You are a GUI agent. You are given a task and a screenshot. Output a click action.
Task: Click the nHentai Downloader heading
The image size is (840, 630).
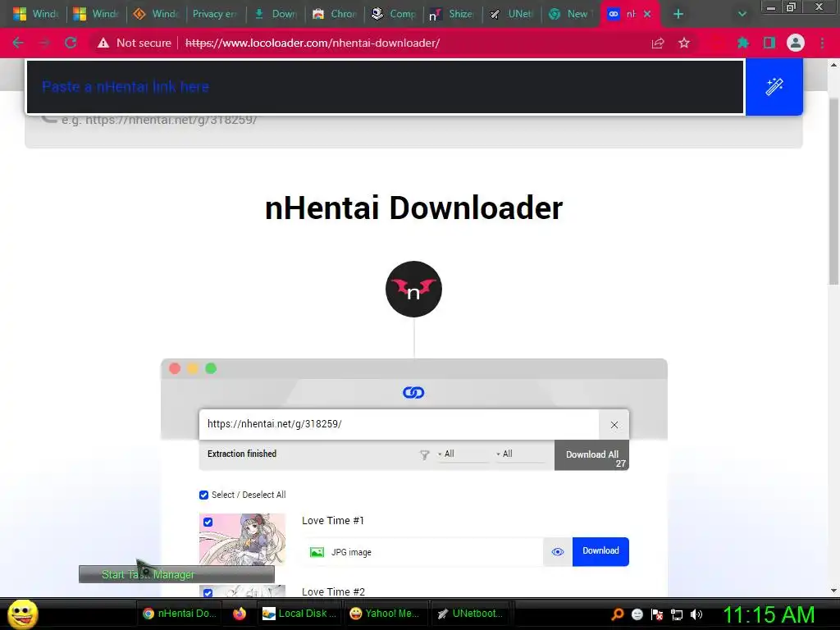pyautogui.click(x=413, y=208)
